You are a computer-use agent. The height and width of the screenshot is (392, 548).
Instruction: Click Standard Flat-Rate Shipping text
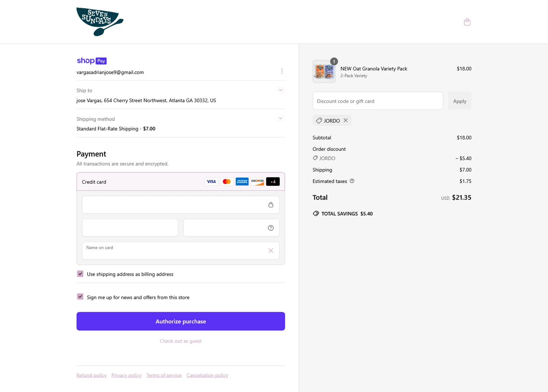click(x=107, y=129)
